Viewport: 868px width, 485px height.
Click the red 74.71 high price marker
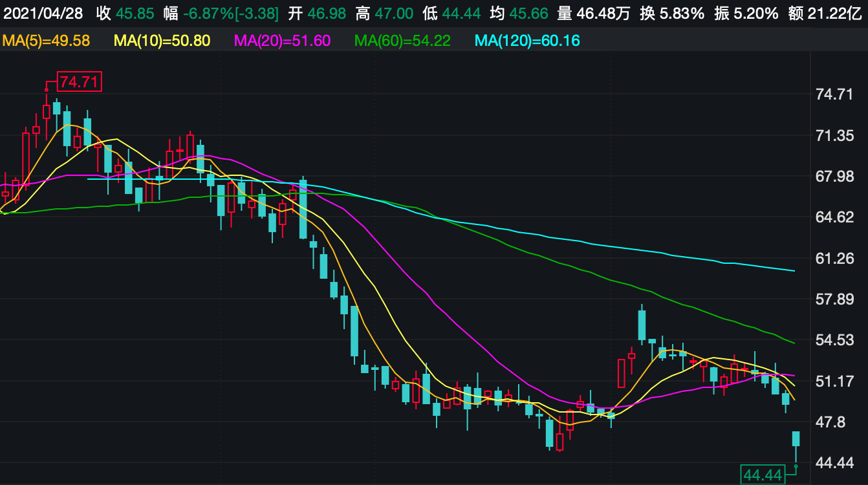[x=80, y=82]
